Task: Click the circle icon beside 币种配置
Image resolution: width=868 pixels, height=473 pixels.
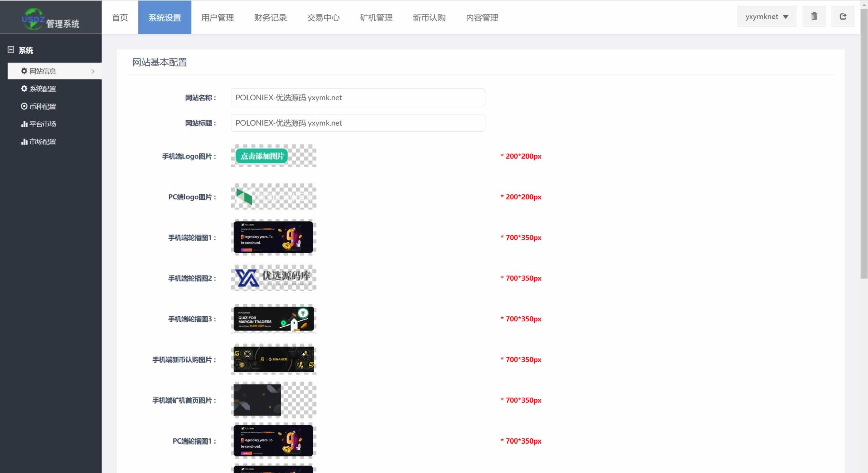Action: coord(24,106)
